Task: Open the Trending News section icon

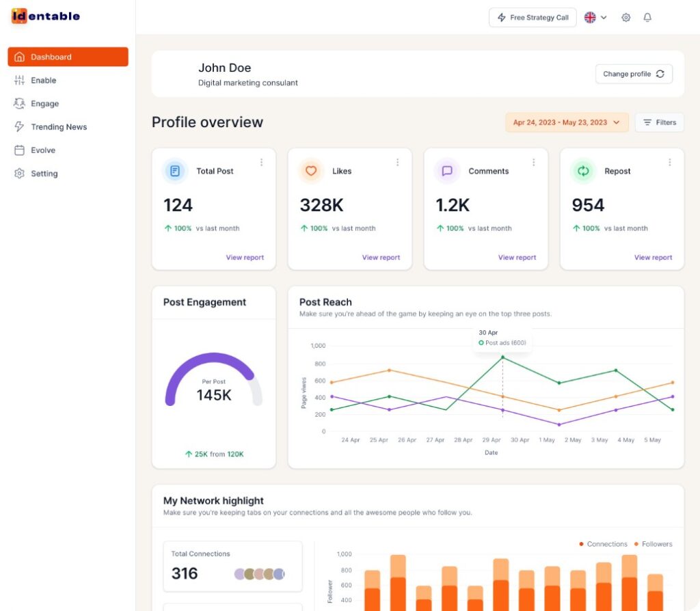Action: (19, 126)
